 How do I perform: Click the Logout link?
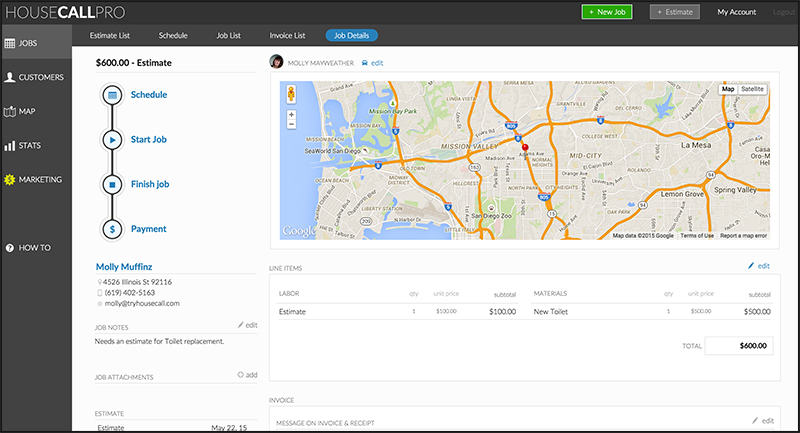point(784,12)
